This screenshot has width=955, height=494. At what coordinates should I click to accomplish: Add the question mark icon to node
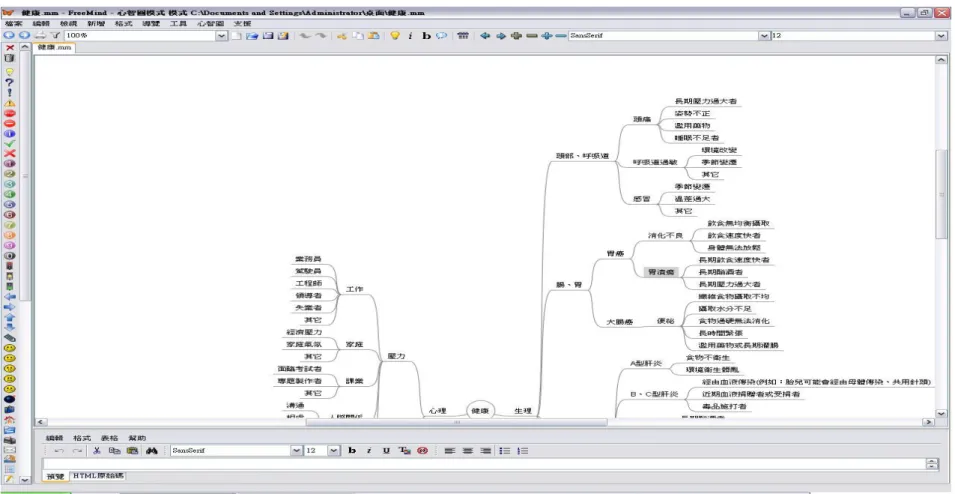click(x=10, y=82)
